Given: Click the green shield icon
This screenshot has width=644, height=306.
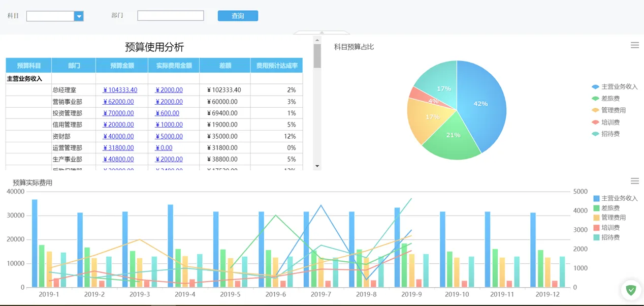Looking at the screenshot, I should [x=631, y=290].
